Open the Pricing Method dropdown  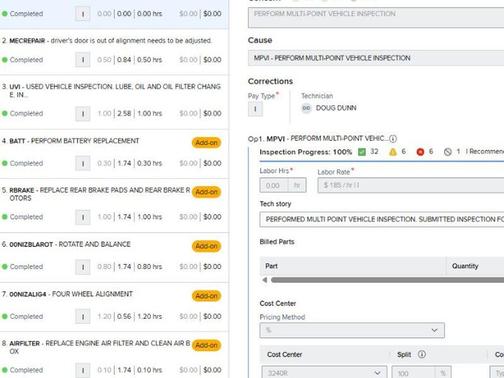click(352, 330)
